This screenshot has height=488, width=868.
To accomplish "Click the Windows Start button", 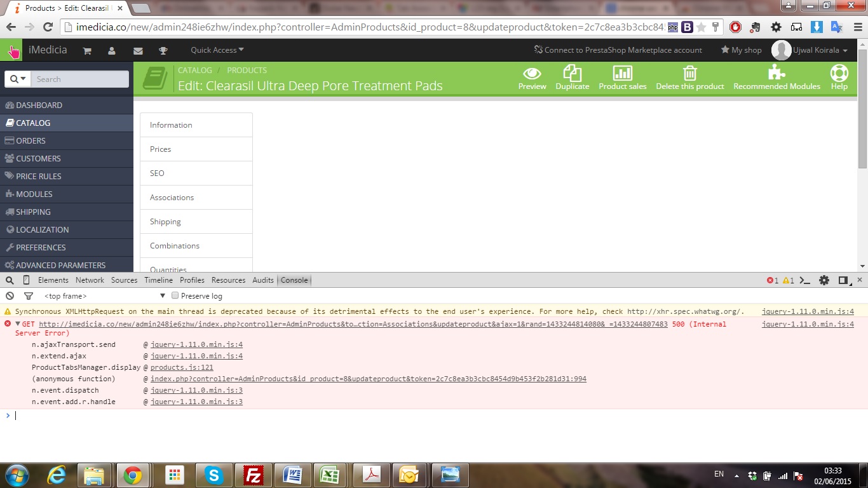I will pos(17,475).
